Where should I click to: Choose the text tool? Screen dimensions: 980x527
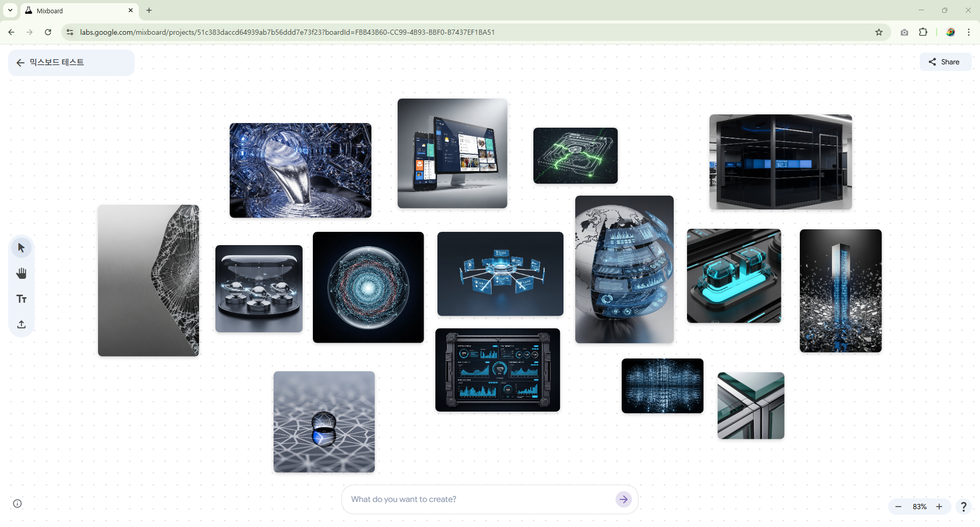point(21,299)
